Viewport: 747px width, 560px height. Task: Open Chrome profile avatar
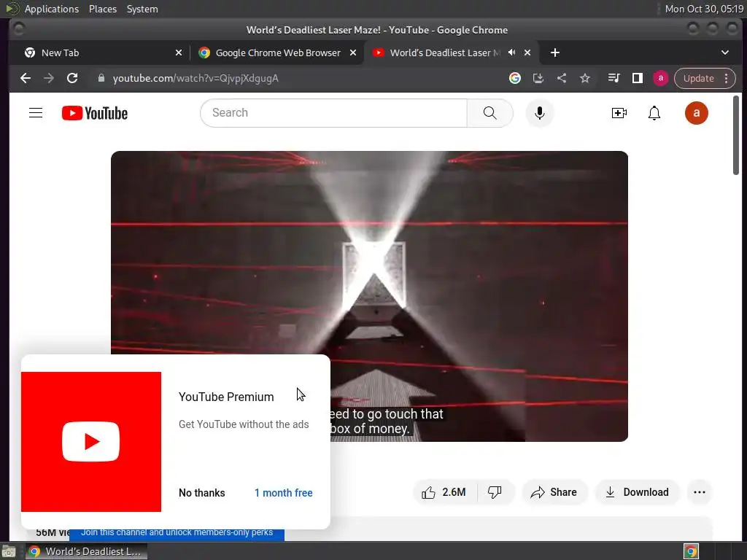(x=661, y=78)
